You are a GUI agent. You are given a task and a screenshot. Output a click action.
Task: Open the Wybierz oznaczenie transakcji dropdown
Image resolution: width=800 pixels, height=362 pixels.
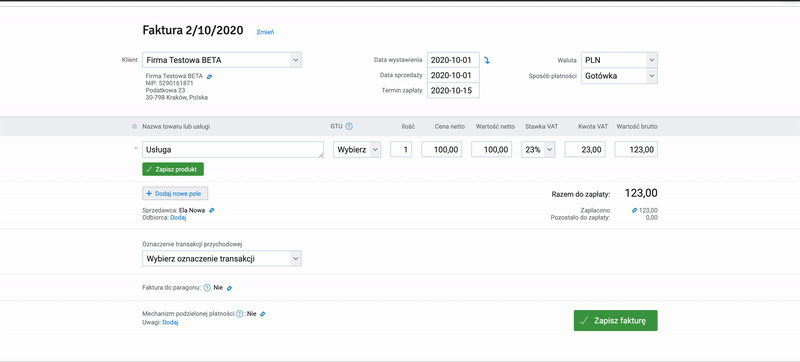click(222, 258)
